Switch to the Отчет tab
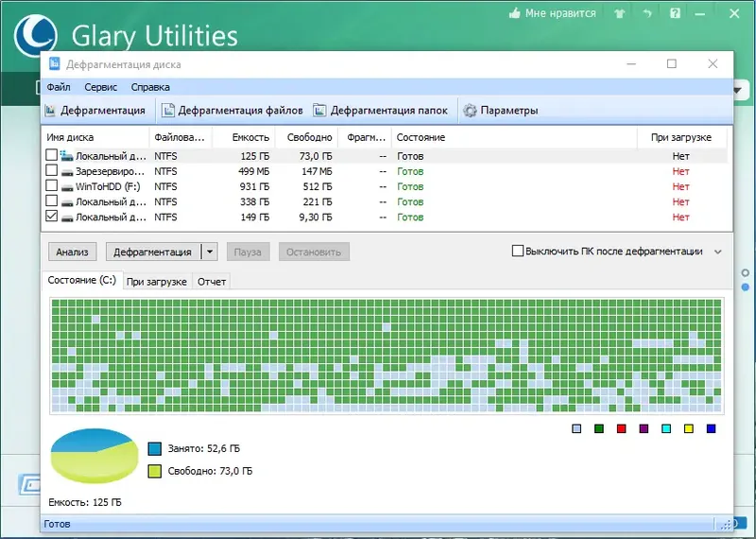This screenshot has width=756, height=539. 211,282
